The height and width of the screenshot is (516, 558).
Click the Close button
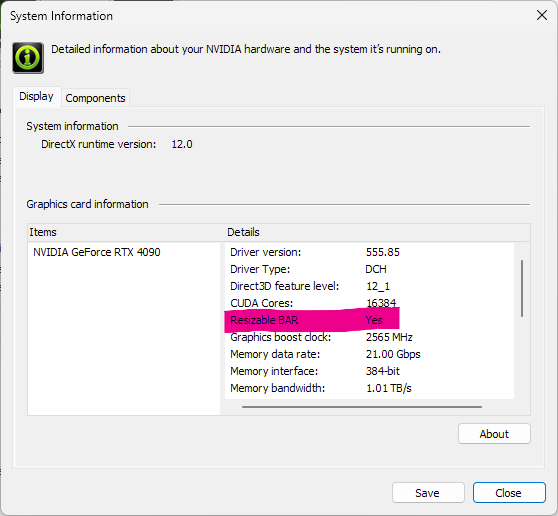click(509, 493)
